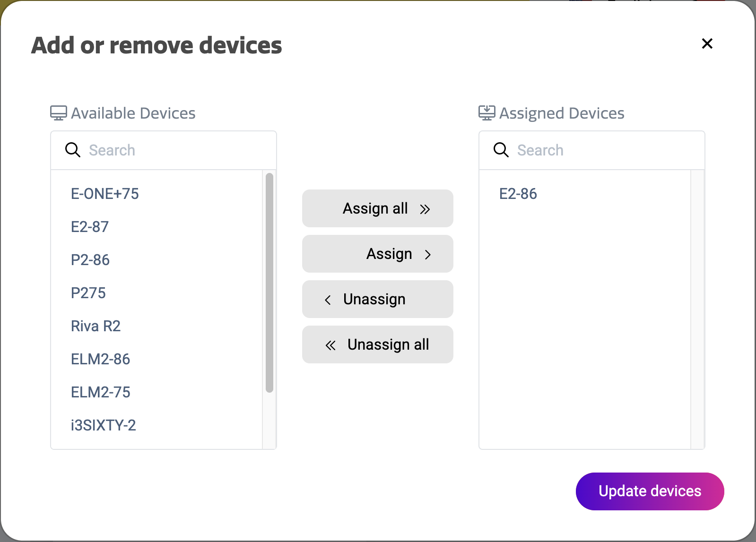Select E2-86 in Assigned Devices
The height and width of the screenshot is (542, 756).
pos(518,193)
